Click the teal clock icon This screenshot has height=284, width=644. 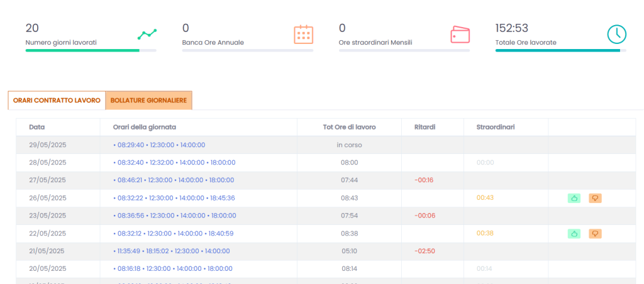[x=616, y=35]
